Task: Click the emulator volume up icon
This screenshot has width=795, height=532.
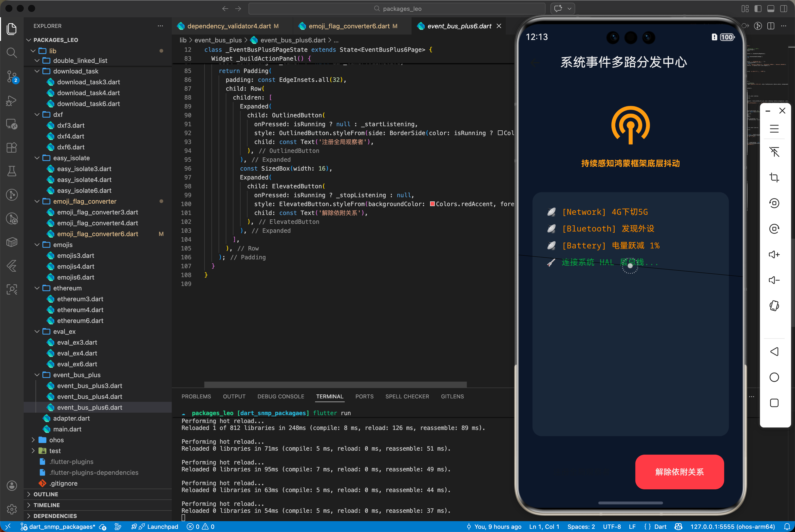Action: point(774,254)
